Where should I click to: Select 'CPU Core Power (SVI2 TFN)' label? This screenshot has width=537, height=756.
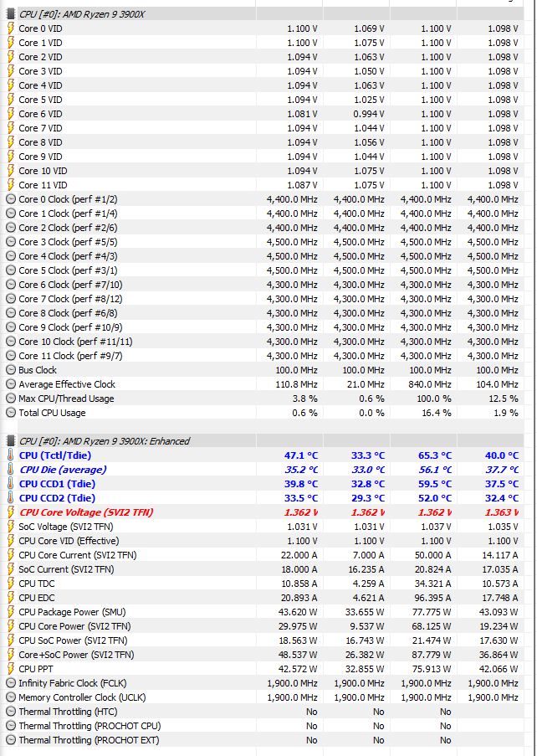(x=74, y=626)
